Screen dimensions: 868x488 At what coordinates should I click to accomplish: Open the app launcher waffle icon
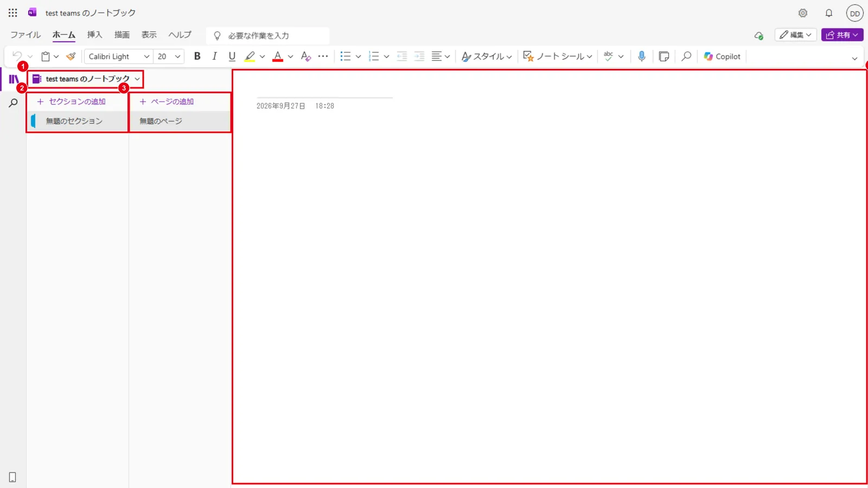12,12
